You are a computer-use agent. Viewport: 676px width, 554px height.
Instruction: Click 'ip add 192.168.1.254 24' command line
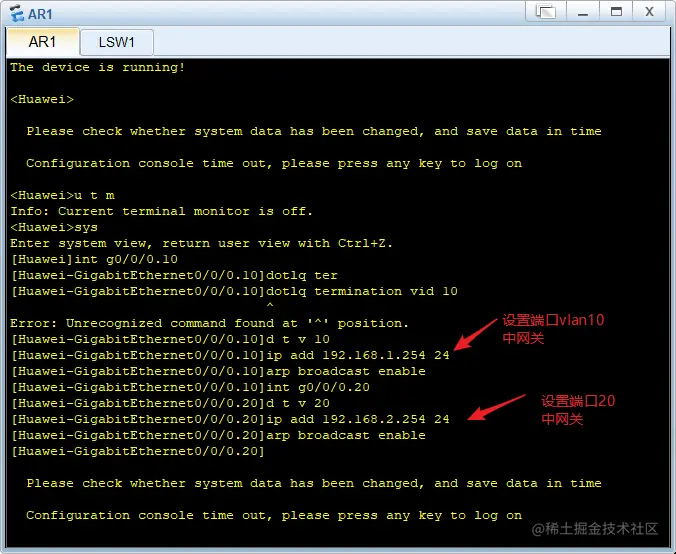[230, 355]
